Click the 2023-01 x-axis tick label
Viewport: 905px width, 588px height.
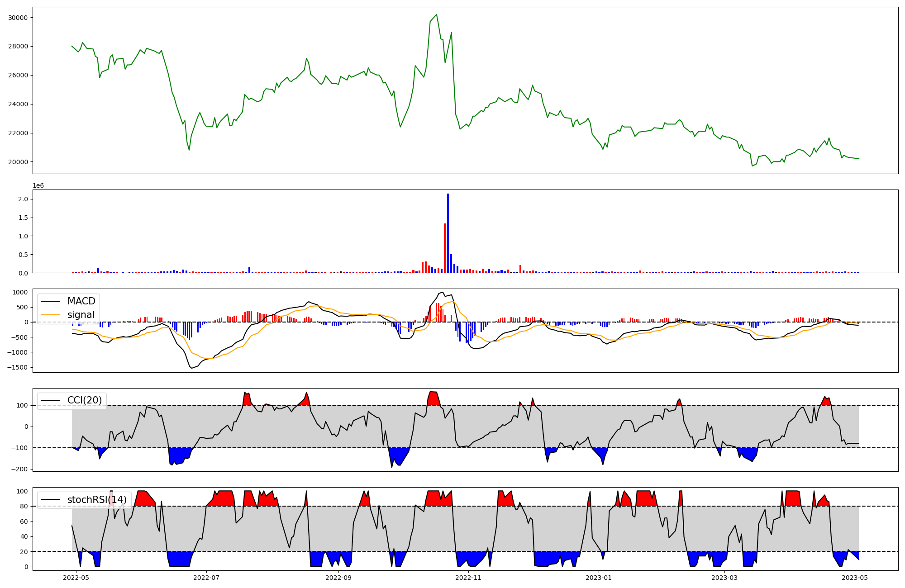599,578
